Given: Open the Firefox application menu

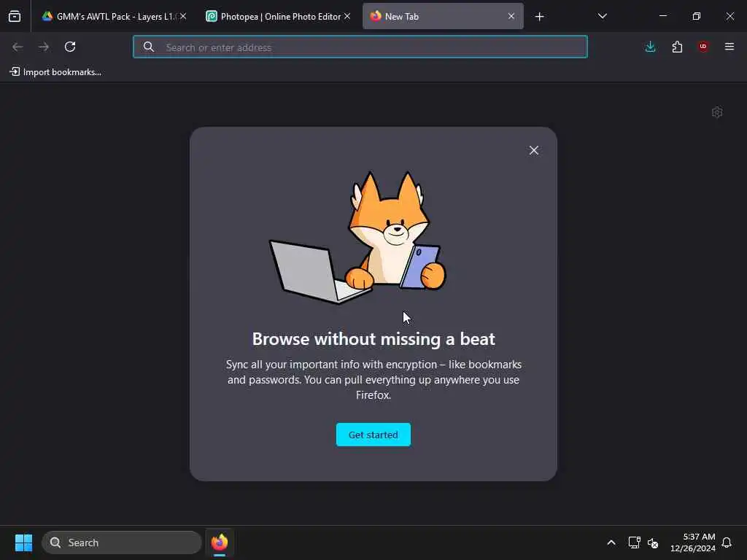Looking at the screenshot, I should (729, 47).
